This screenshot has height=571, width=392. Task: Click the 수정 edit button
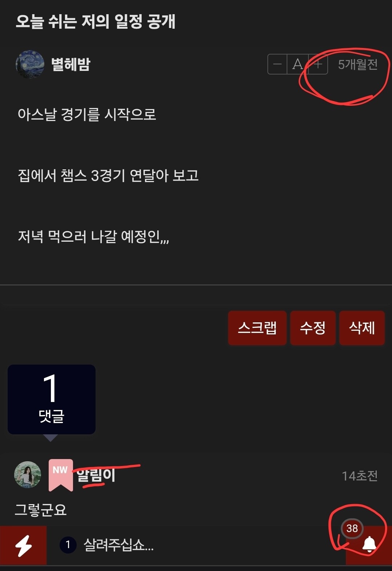click(x=313, y=328)
